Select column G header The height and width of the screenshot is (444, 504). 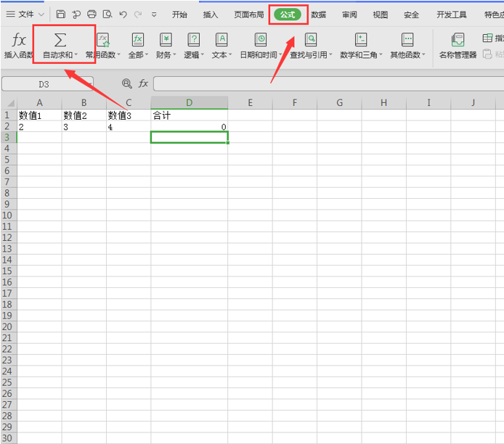(x=339, y=103)
